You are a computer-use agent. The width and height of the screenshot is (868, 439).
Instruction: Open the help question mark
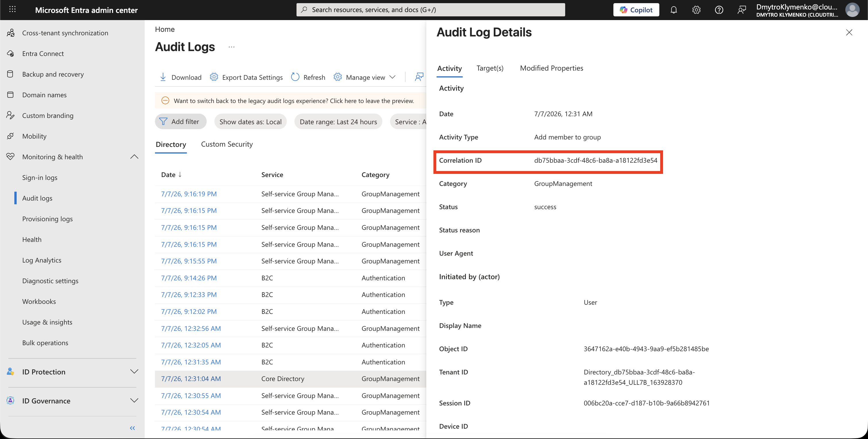point(719,10)
